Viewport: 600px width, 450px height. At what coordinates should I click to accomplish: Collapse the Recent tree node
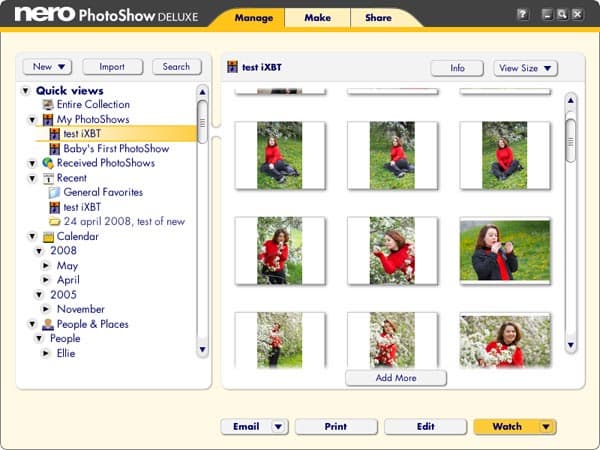point(33,178)
